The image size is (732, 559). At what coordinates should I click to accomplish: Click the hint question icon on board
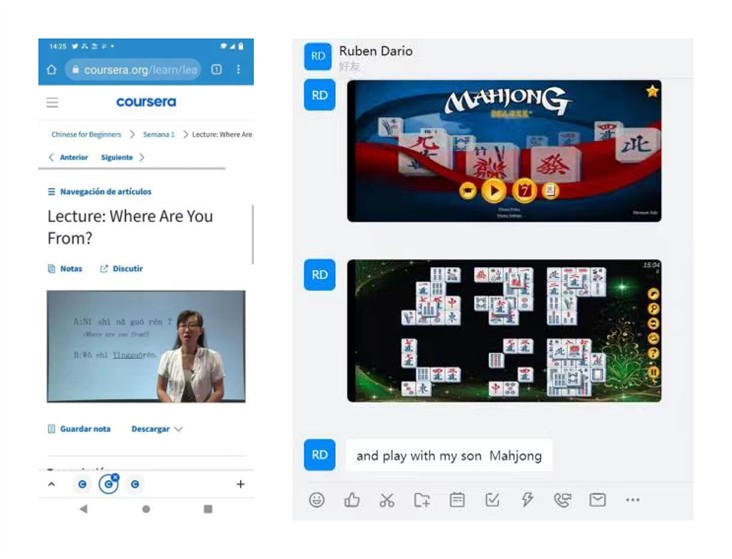tap(653, 354)
